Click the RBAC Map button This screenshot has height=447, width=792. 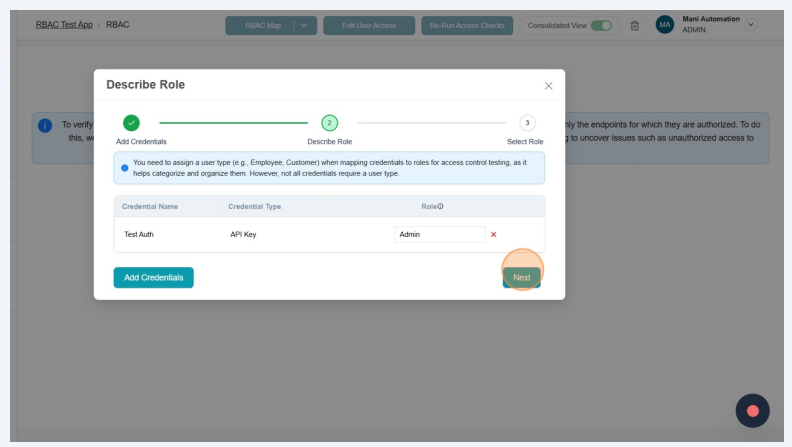(x=263, y=25)
